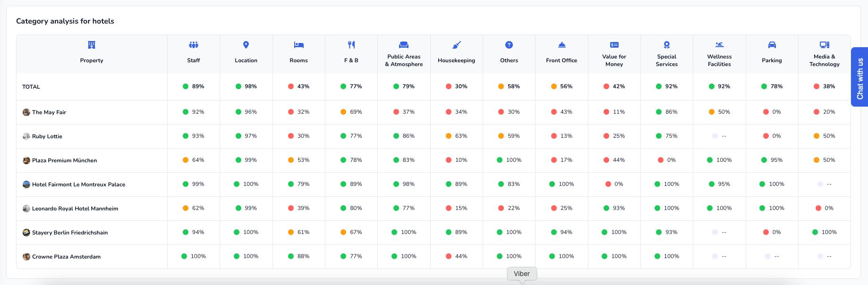Click the Parking car icon
This screenshot has width=868, height=285.
(x=772, y=45)
